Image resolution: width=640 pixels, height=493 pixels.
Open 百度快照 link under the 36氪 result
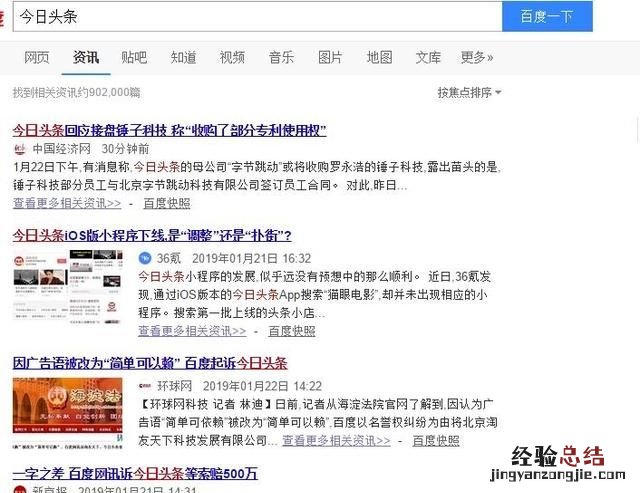(292, 331)
